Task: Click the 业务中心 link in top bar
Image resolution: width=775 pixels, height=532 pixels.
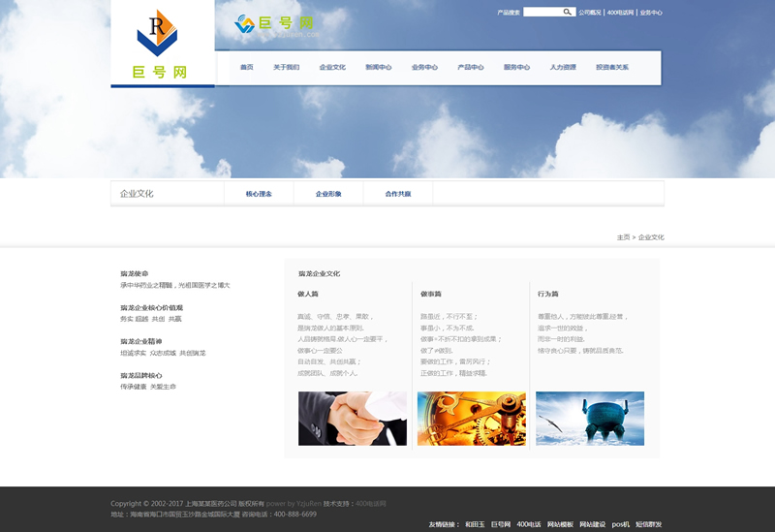Action: pos(651,13)
